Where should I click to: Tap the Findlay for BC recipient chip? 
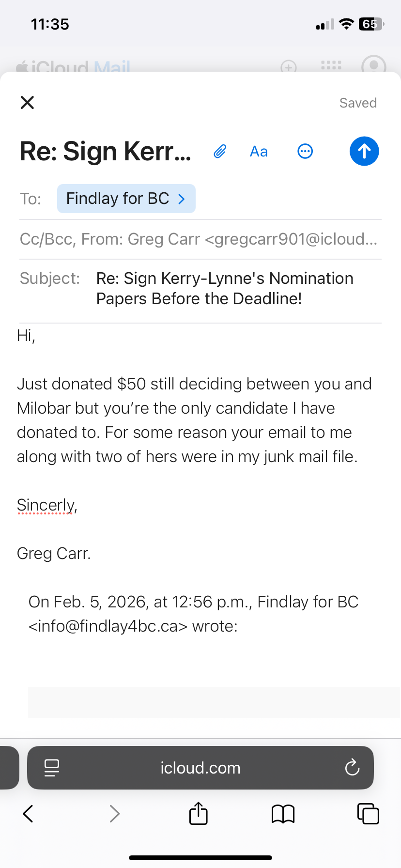pos(117,199)
